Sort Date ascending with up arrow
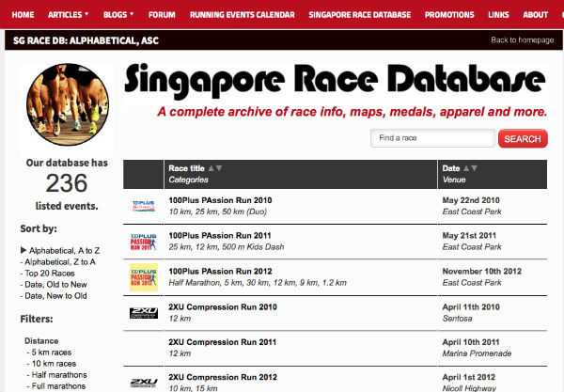Screen dimensions: 564x392 point(466,168)
